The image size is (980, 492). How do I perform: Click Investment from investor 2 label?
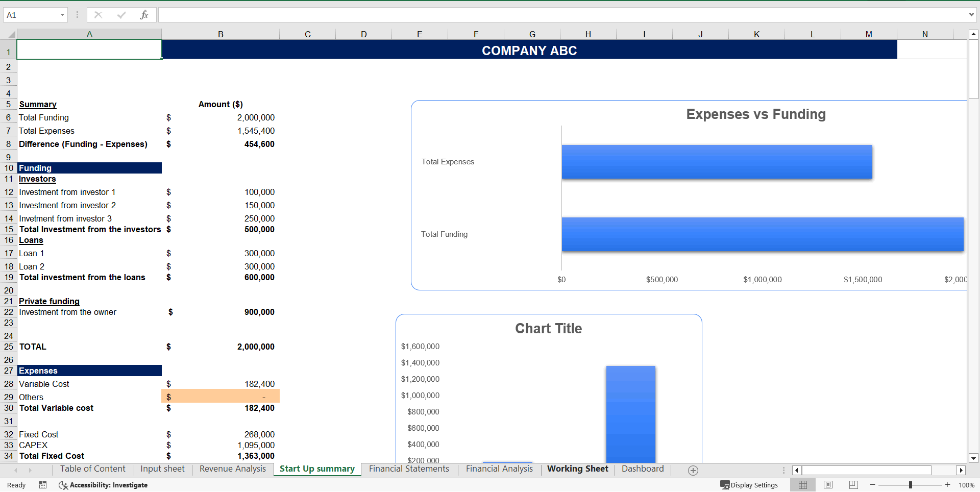[x=67, y=205]
